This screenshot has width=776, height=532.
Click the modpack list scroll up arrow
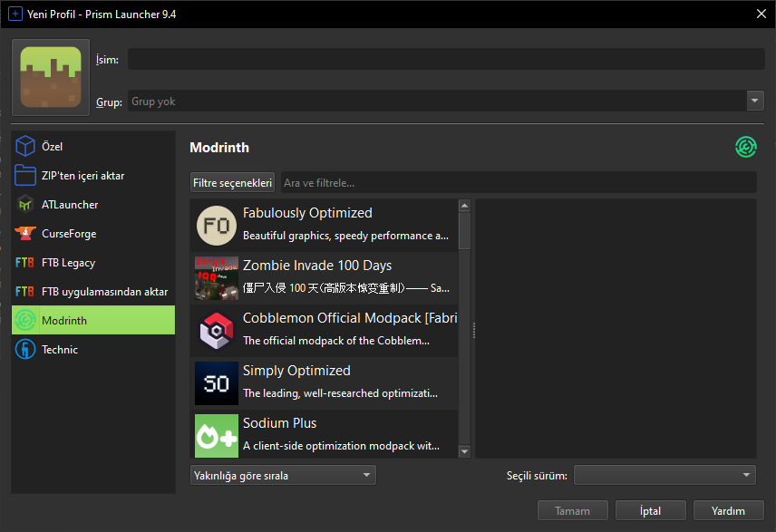[464, 206]
